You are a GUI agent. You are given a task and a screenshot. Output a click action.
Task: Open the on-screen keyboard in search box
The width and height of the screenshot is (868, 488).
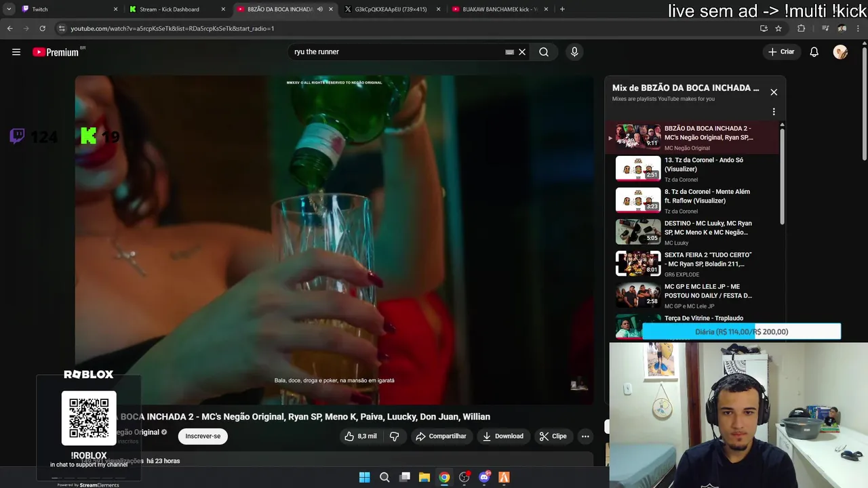click(509, 52)
